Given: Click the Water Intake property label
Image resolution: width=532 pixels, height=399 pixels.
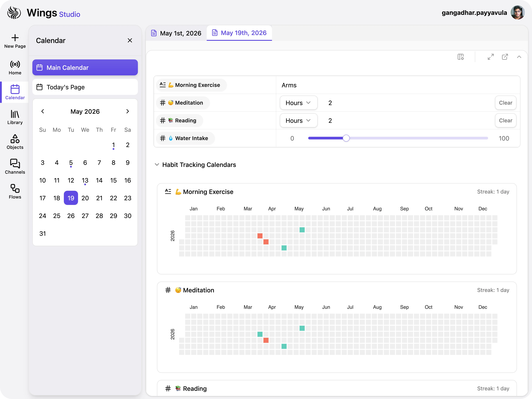Looking at the screenshot, I should 185,138.
